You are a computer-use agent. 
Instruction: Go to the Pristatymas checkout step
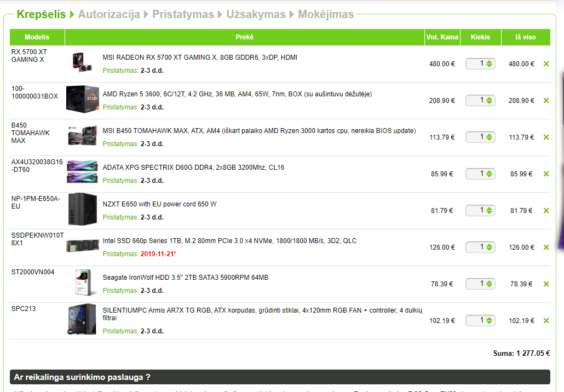[x=183, y=14]
